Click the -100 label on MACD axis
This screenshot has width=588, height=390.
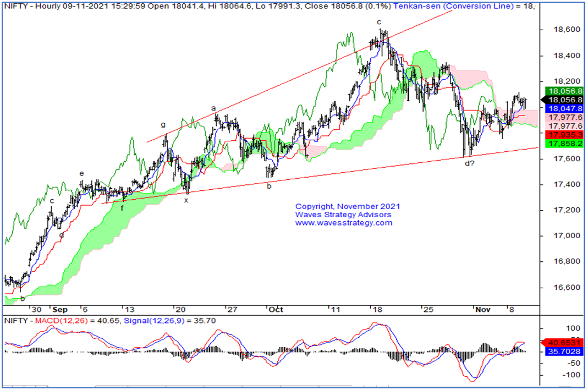pyautogui.click(x=571, y=375)
